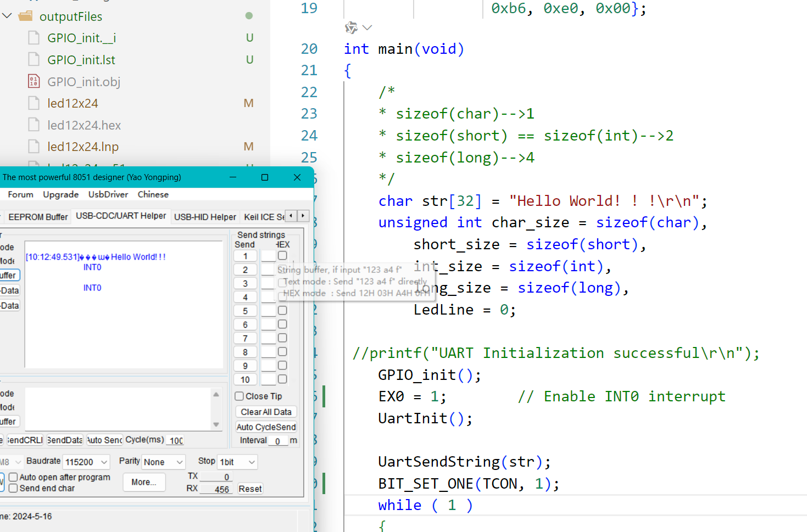807x532 pixels.
Task: Open the Upgrade menu
Action: [x=61, y=194]
